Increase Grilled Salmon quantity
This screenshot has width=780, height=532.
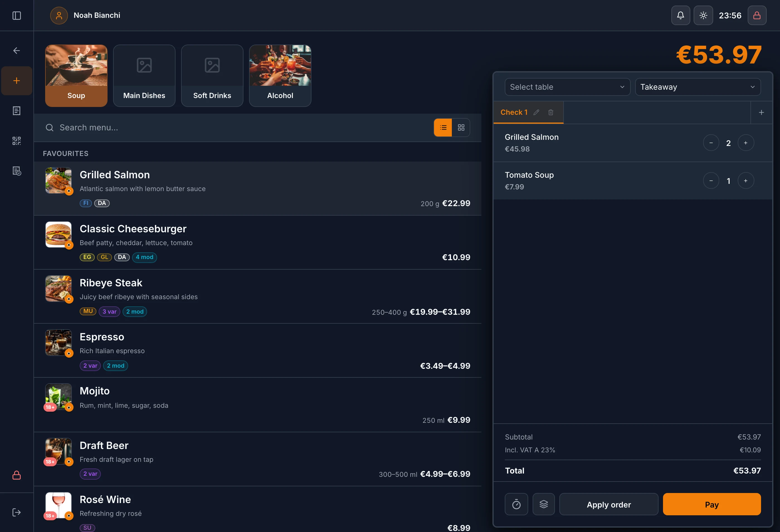tap(745, 143)
